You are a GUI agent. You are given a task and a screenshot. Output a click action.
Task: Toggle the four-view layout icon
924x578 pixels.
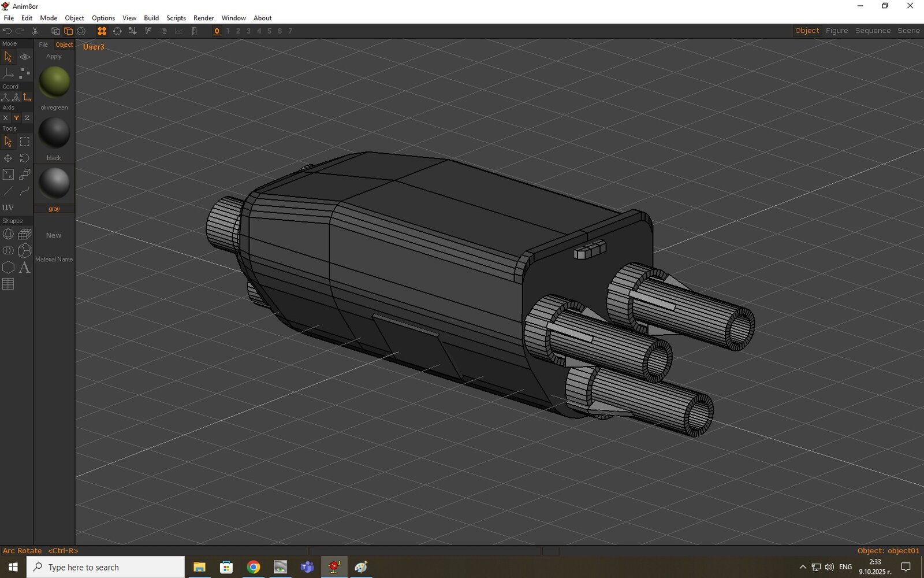pos(102,31)
